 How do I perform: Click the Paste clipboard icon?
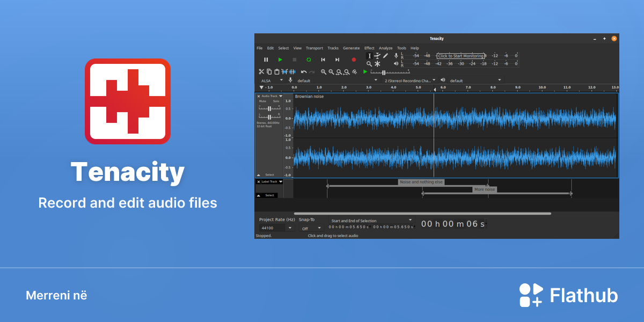click(x=277, y=71)
